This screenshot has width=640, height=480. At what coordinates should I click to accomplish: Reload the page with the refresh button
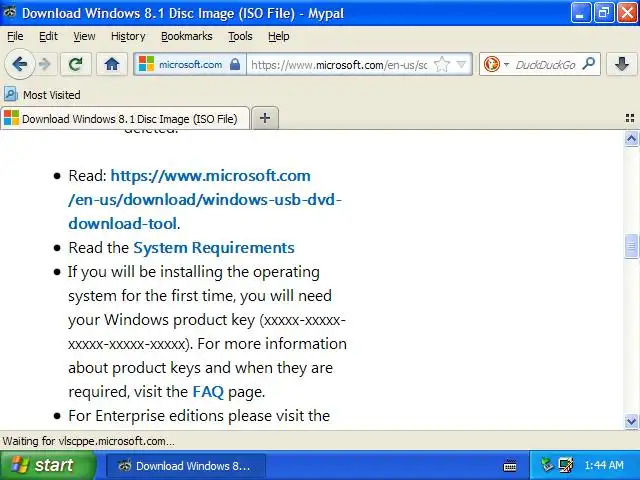click(76, 64)
